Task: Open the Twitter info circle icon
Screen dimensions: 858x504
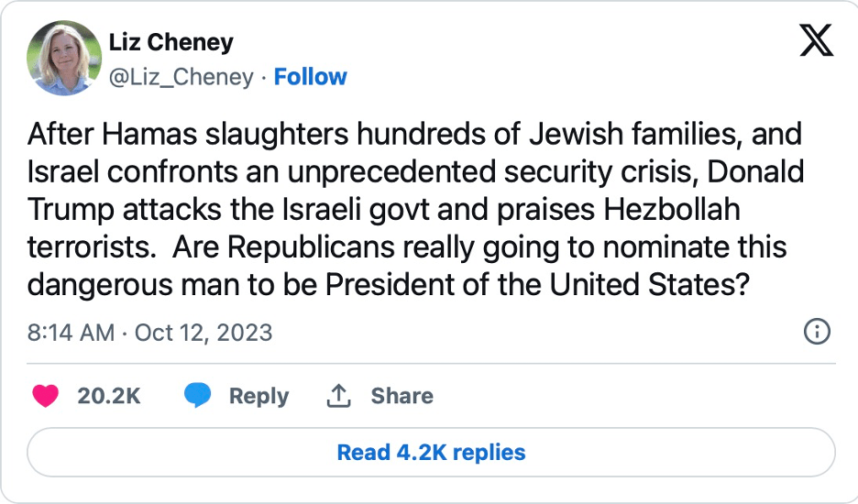Action: 816,331
